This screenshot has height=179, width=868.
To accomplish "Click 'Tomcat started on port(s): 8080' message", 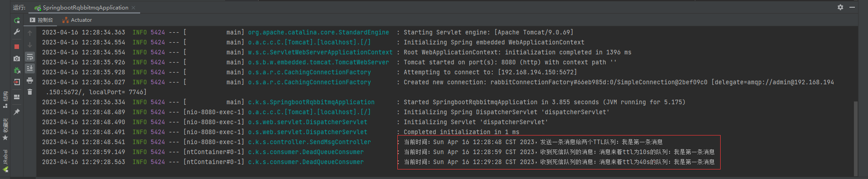I will coord(510,62).
